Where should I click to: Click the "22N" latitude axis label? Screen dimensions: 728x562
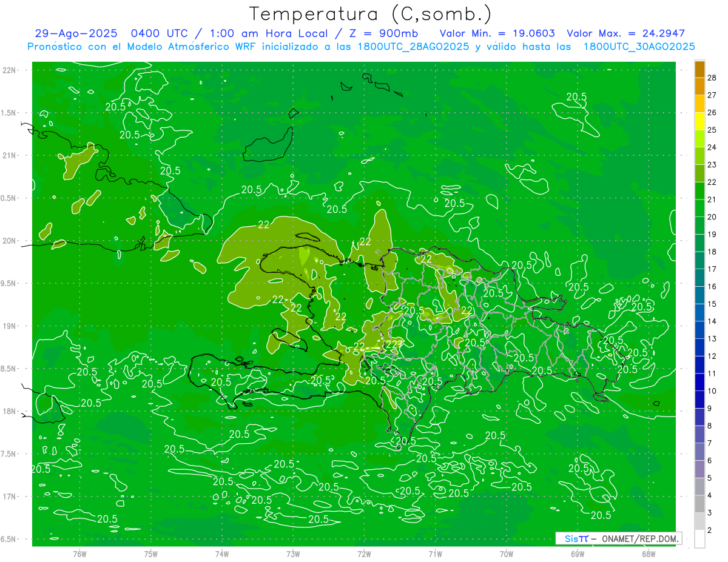click(x=9, y=70)
